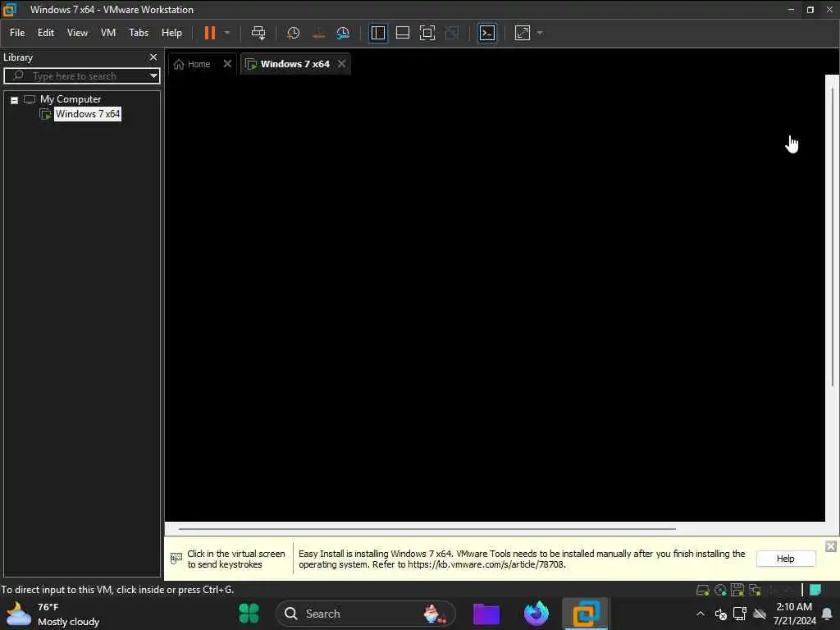Open the clock showing 2:10 AM
The height and width of the screenshot is (630, 840).
(794, 614)
